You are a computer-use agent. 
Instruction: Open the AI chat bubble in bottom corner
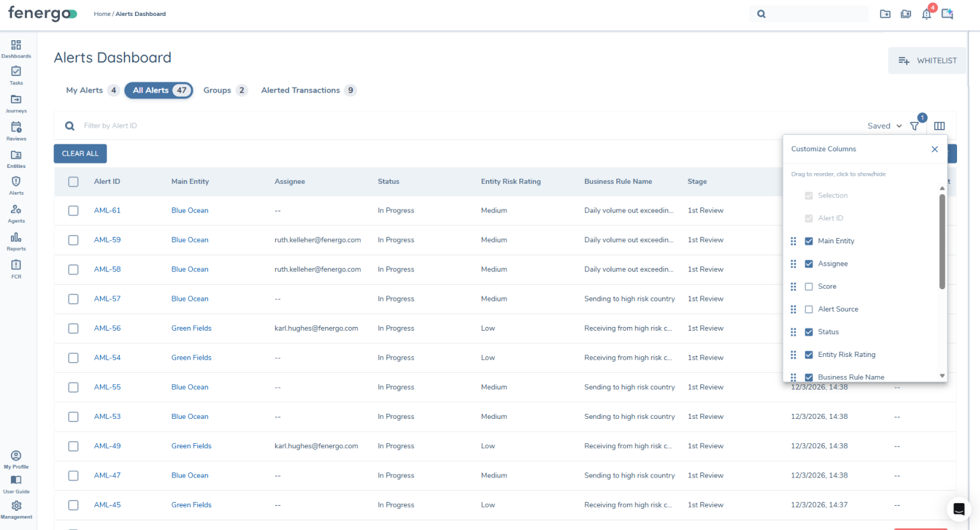click(x=959, y=509)
